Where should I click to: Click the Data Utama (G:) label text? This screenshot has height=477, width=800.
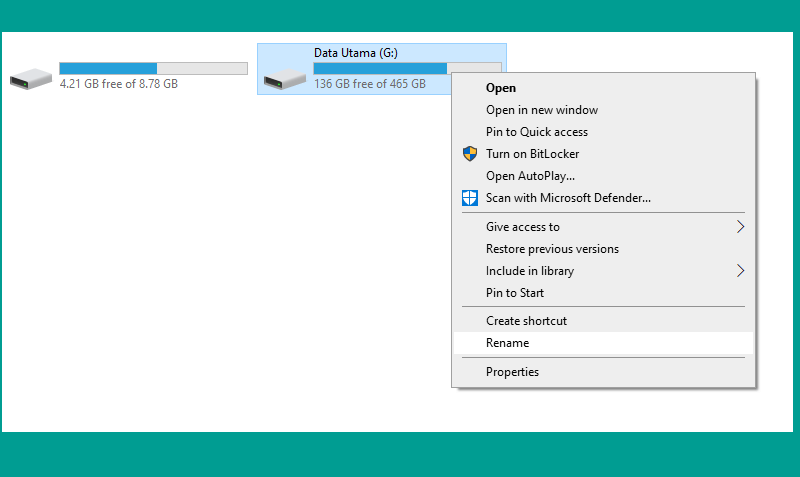pyautogui.click(x=356, y=53)
